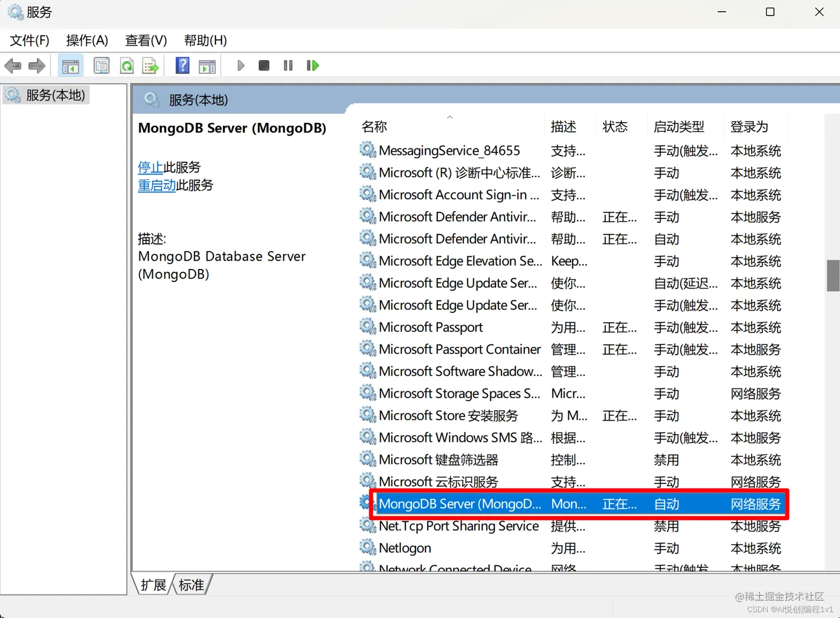840x618 pixels.
Task: Click the gear icon of Microsoft Store 安装服务
Action: [368, 415]
